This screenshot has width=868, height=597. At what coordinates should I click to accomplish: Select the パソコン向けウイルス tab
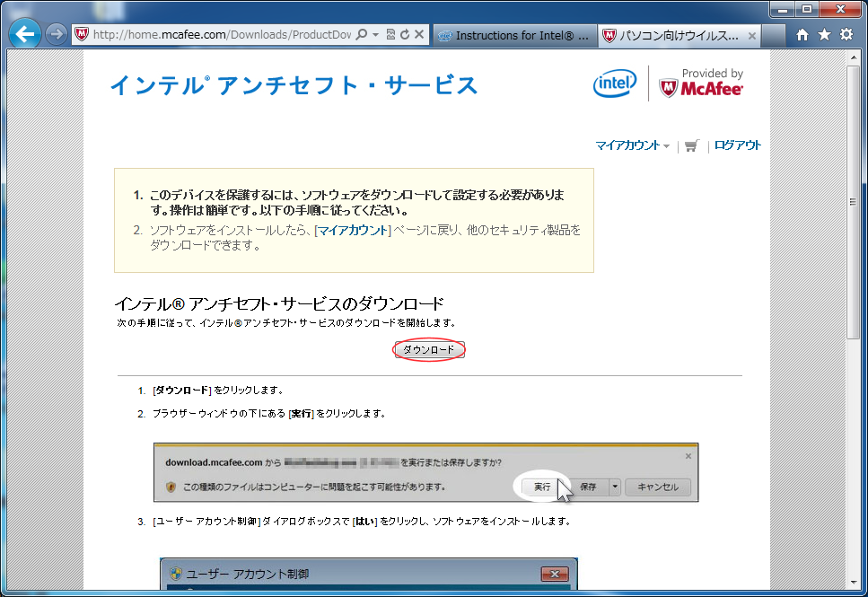pyautogui.click(x=678, y=35)
